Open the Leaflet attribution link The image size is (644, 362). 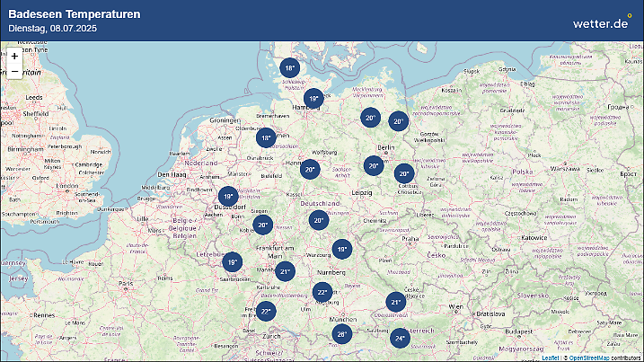tap(549, 358)
